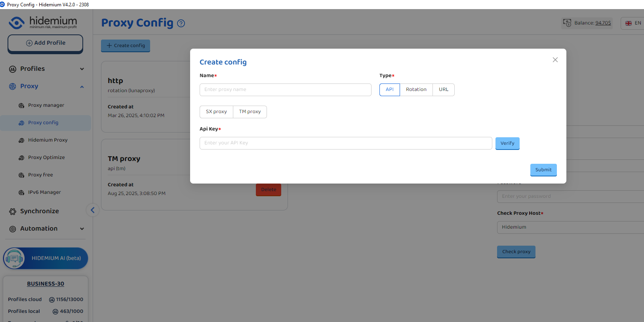
Task: Click the Automation target icon
Action: 13,229
